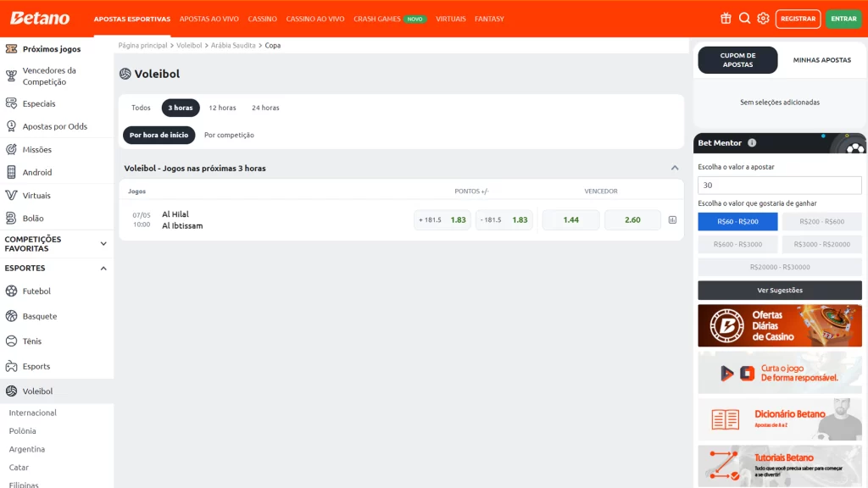Open Internacional volleyball league

coord(33,413)
